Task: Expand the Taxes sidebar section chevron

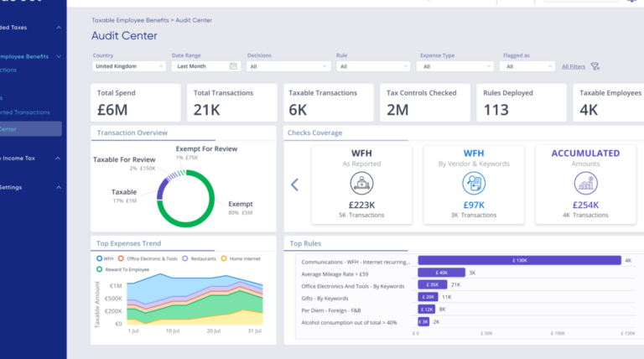Action: point(59,28)
